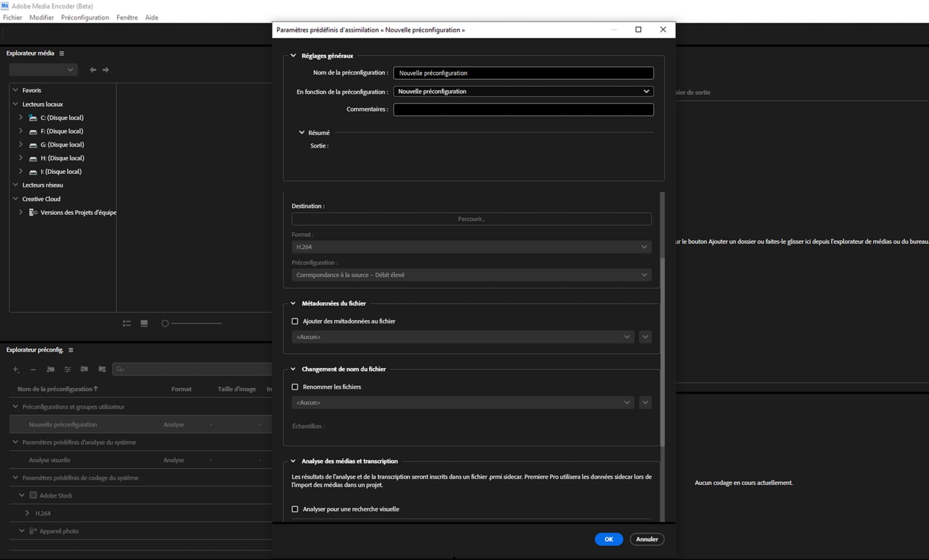
Task: Enable Ajouter des métadonnées au fichier
Action: pos(295,321)
